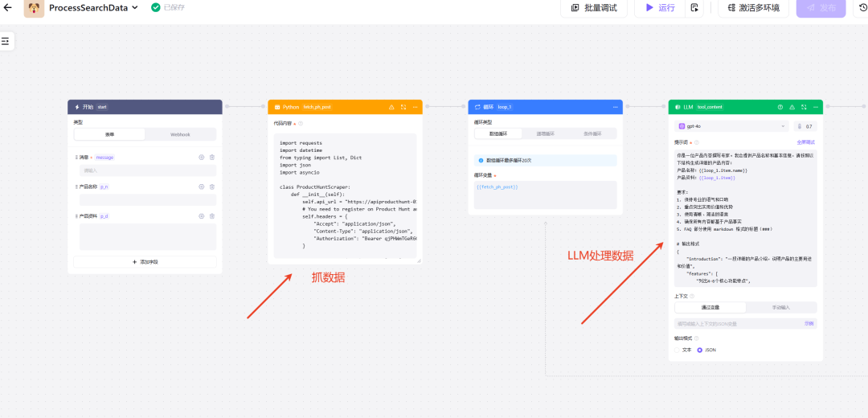Click inside the Python code editor

pyautogui.click(x=346, y=195)
